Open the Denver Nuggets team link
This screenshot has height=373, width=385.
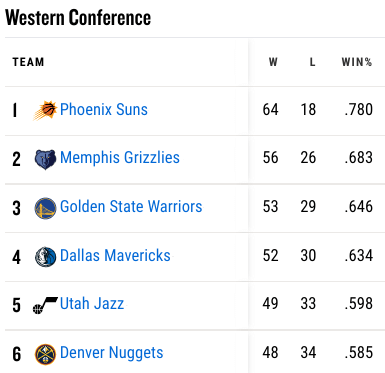(111, 353)
